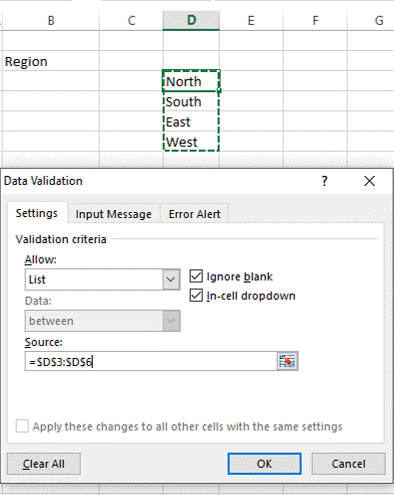
Task: Select column C header
Action: 131,21
